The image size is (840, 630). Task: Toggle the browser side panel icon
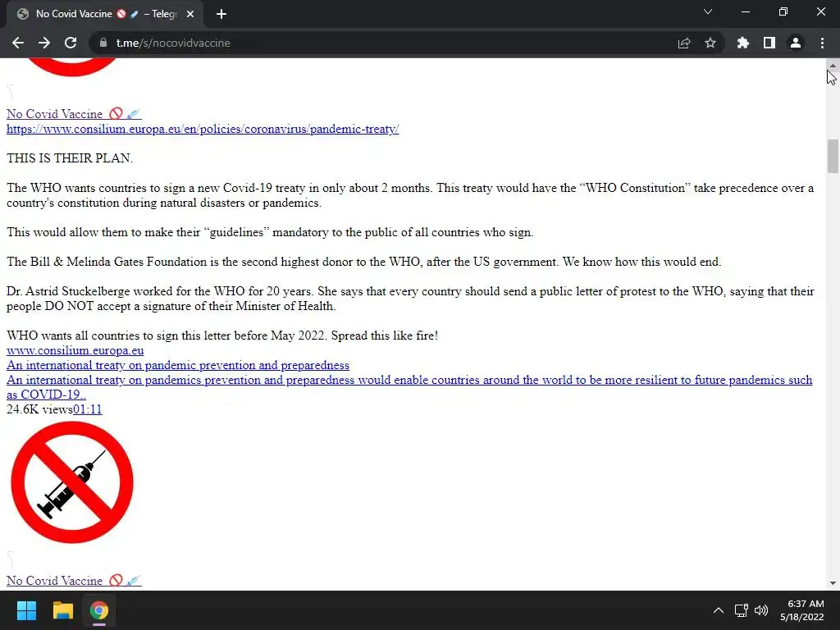[769, 43]
